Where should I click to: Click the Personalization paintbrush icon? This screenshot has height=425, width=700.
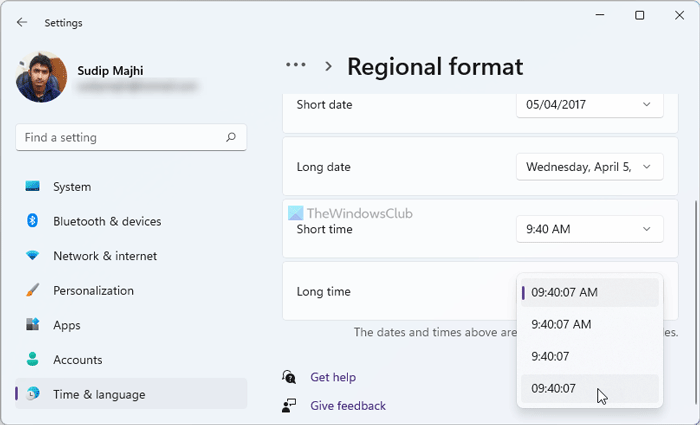click(x=33, y=291)
